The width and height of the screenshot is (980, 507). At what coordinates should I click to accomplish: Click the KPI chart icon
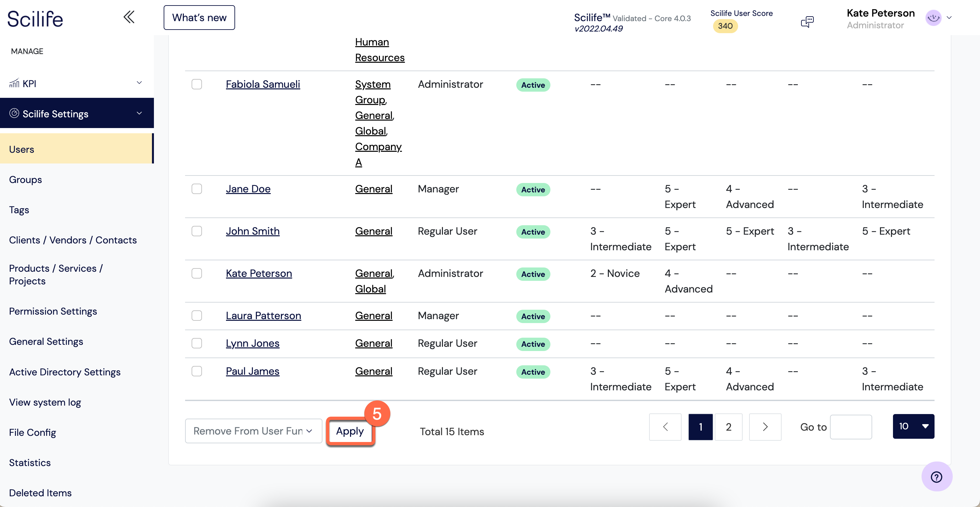(14, 83)
